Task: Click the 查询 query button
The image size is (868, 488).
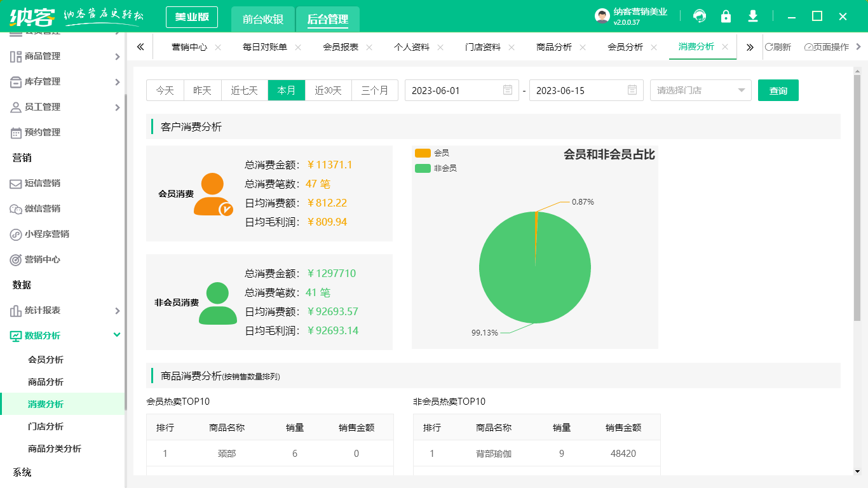Action: pos(778,90)
